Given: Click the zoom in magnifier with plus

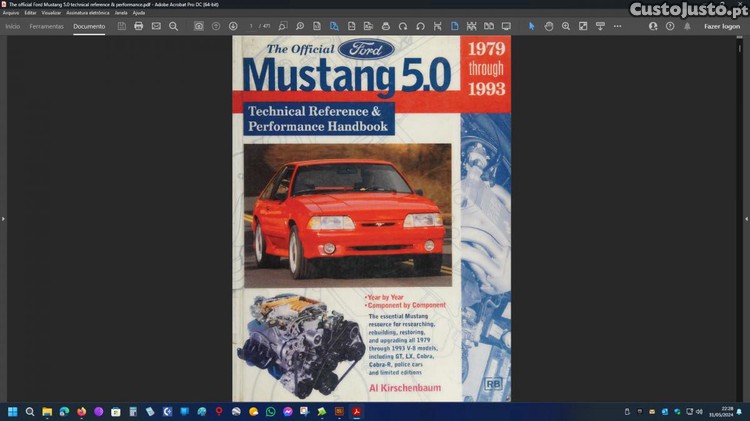Looking at the screenshot, I should tap(566, 26).
